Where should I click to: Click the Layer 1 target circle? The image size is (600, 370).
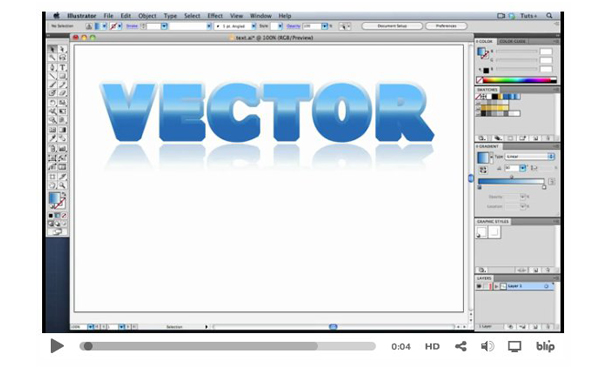(546, 286)
